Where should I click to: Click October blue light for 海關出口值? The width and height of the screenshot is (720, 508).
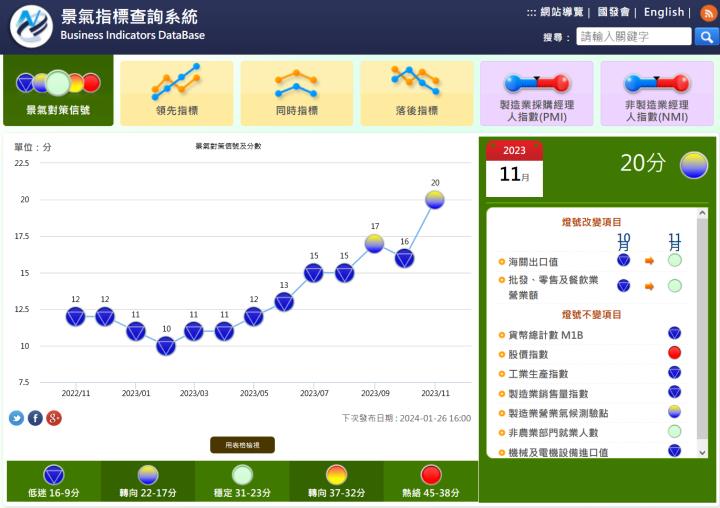pyautogui.click(x=623, y=260)
